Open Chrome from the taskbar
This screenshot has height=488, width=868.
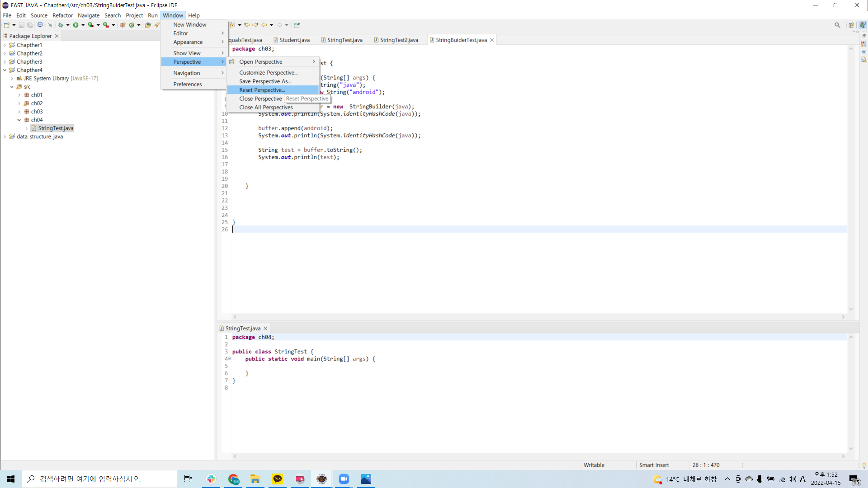(x=233, y=479)
